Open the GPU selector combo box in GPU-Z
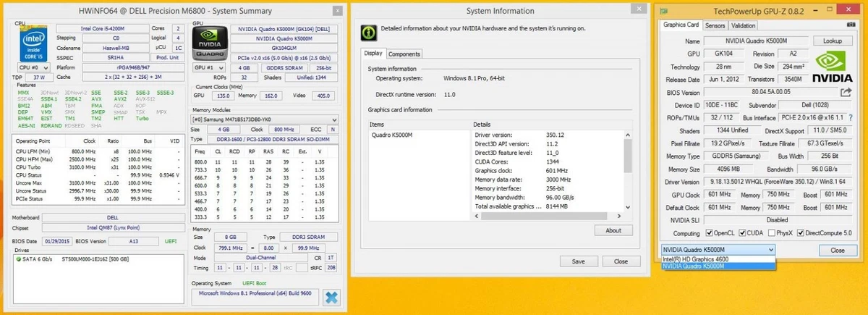Viewport: 868px width, 315px height. point(718,250)
